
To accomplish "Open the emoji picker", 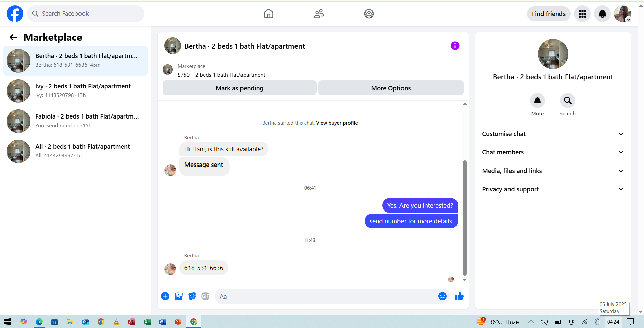I will (x=442, y=296).
